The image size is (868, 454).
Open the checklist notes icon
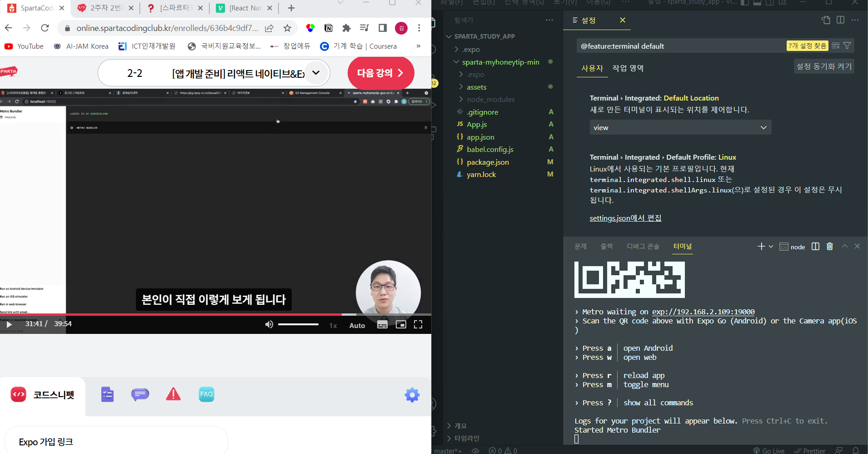pyautogui.click(x=107, y=394)
